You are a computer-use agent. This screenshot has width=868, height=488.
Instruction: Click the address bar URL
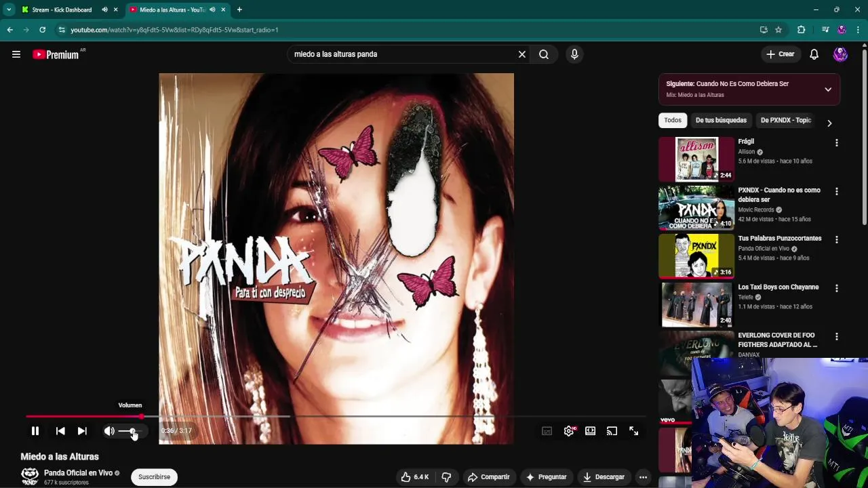coord(174,30)
